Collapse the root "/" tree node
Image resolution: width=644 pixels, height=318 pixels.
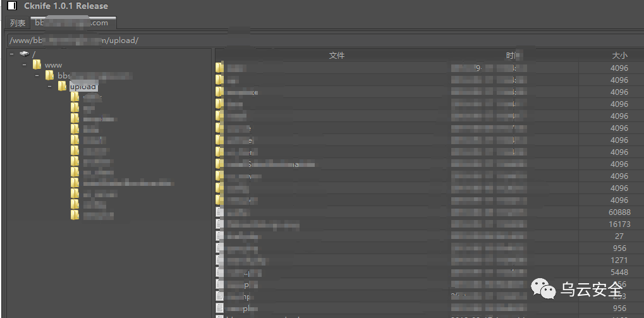click(x=12, y=54)
